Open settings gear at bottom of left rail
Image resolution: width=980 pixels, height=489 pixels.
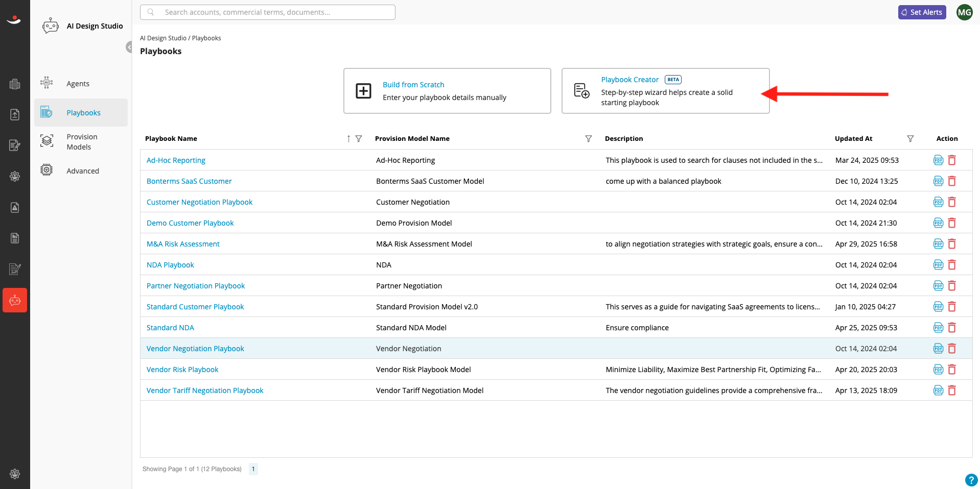tap(15, 474)
